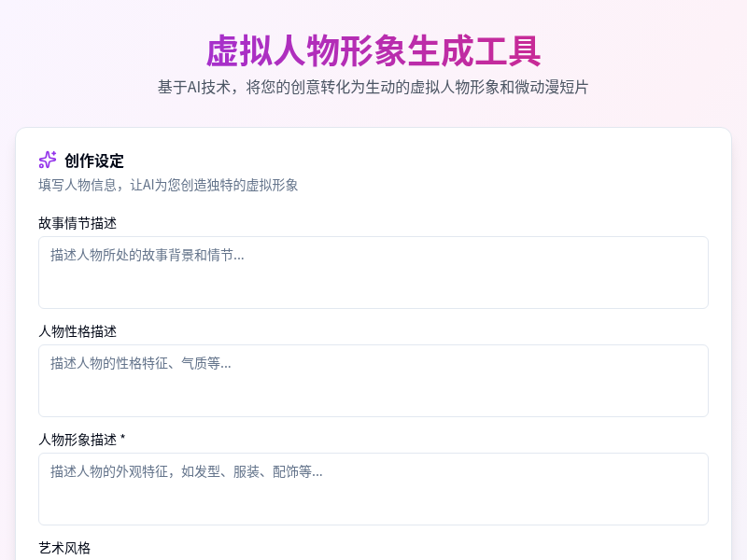Screen dimensions: 747x560
Task: Click the purple sparkle icon beside 创作设定
Action: click(x=47, y=161)
